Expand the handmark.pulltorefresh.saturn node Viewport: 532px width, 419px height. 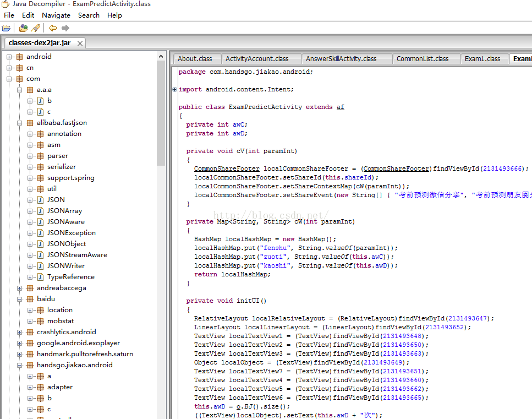click(19, 354)
